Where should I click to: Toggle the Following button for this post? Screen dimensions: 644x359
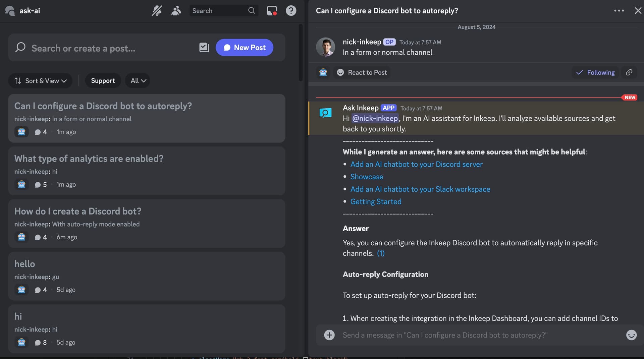(x=595, y=72)
